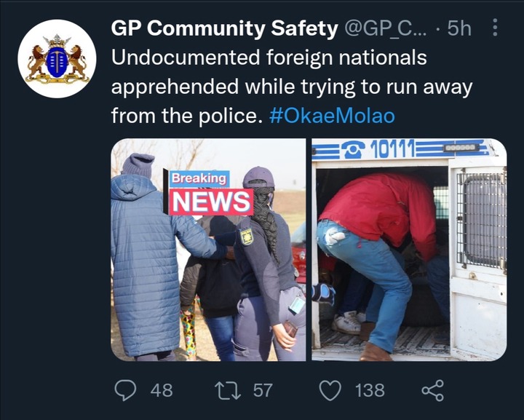
Task: Share the tweet via the share icon
Action: (x=433, y=390)
